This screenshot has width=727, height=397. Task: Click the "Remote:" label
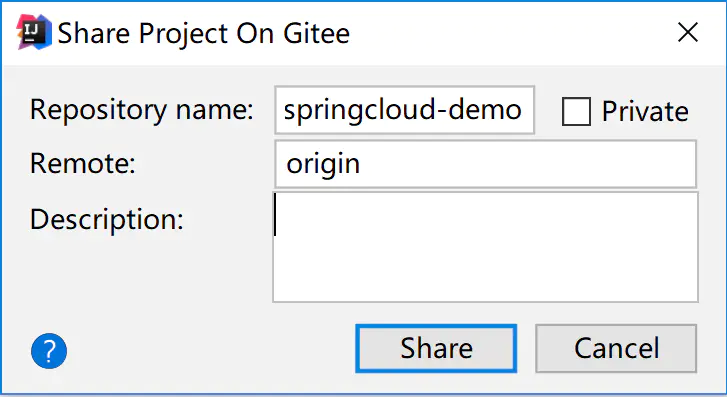[83, 164]
